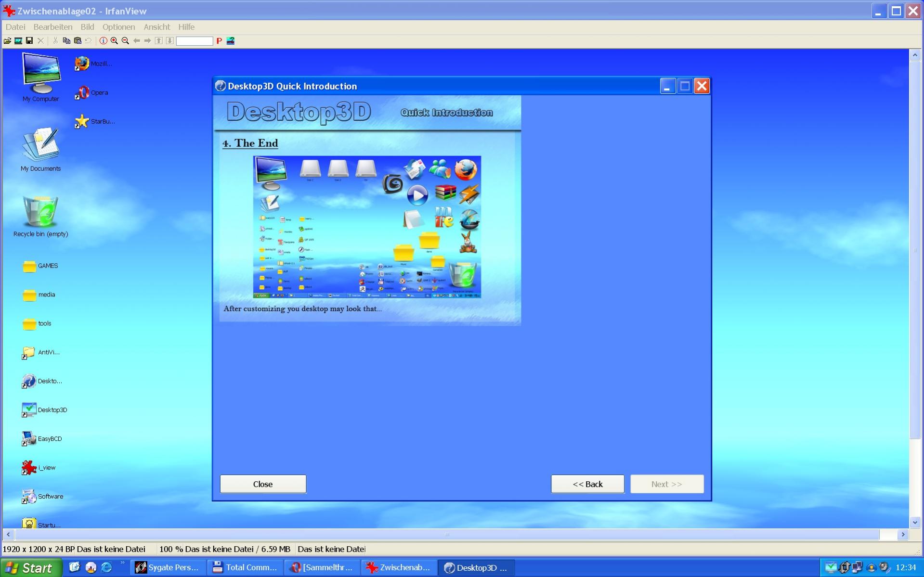The height and width of the screenshot is (577, 924).
Task: Switch to Sygate Pers... taskbar window
Action: tap(168, 568)
